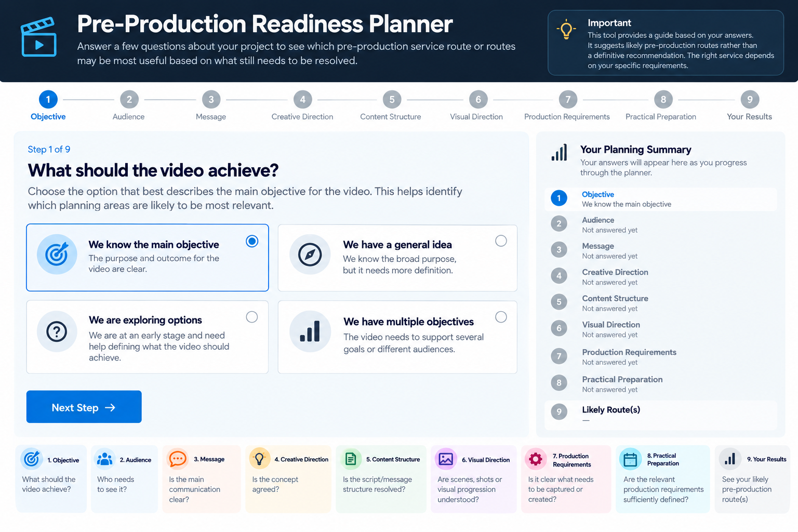Click the speech bubble icon in the '3. Message' card

[x=178, y=459]
